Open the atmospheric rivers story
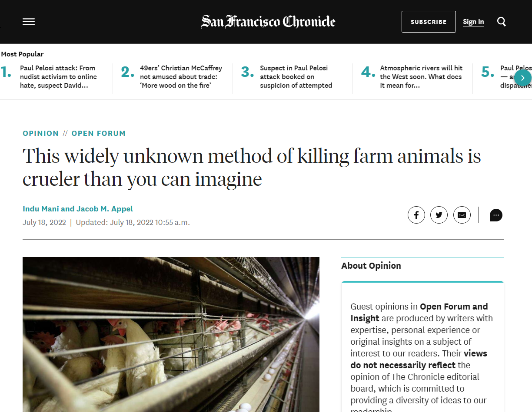The width and height of the screenshot is (532, 412). tap(421, 77)
